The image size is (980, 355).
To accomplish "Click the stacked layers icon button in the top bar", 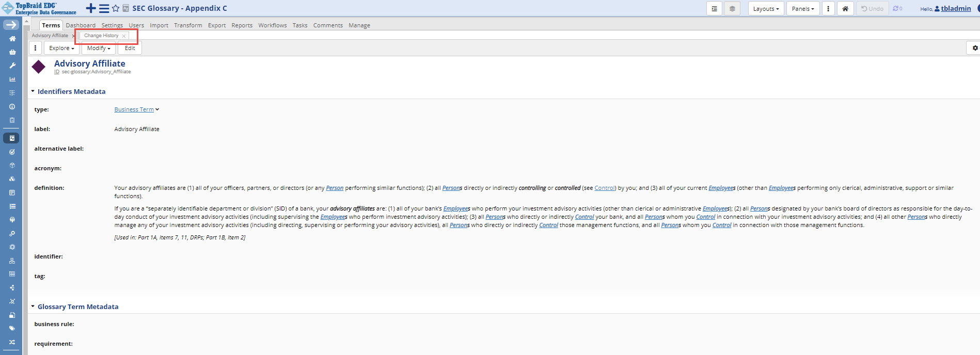I will 732,9.
